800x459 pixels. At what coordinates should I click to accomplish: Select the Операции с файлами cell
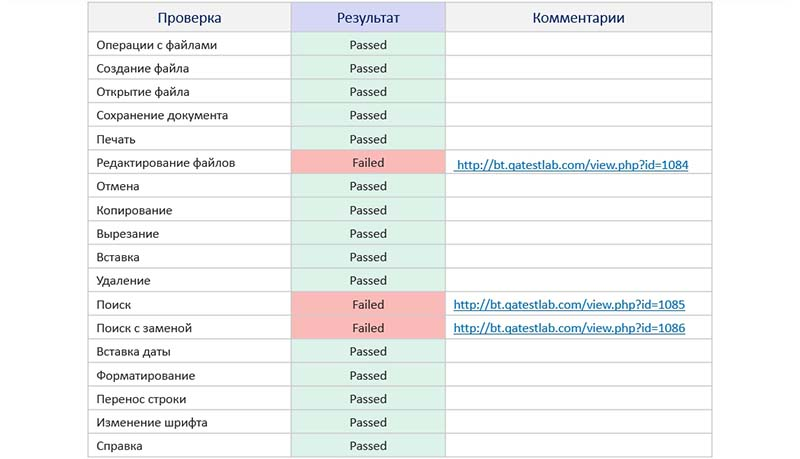tap(189, 45)
